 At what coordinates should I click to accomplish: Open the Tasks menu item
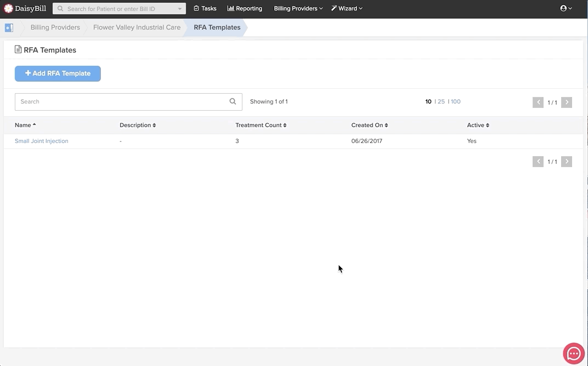point(205,8)
